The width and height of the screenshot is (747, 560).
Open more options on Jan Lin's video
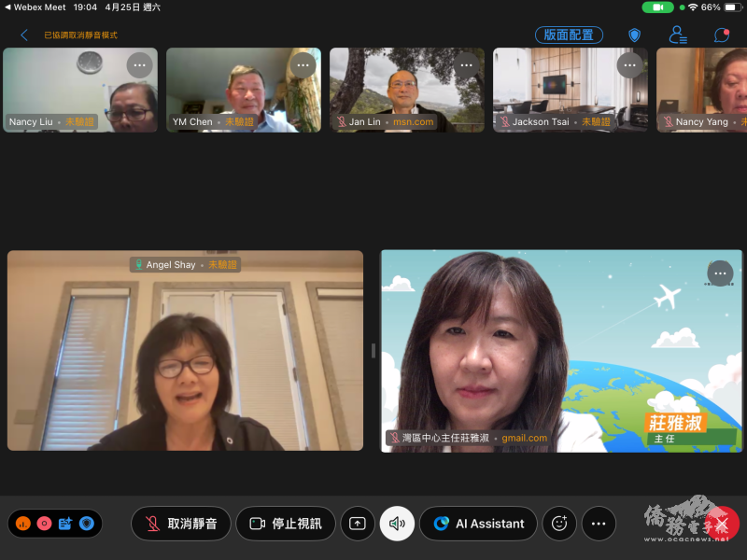467,65
